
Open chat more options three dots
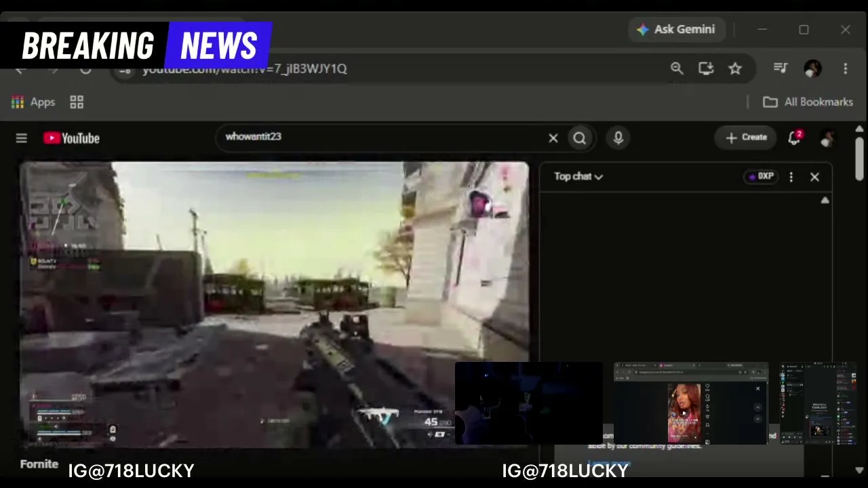[x=791, y=177]
